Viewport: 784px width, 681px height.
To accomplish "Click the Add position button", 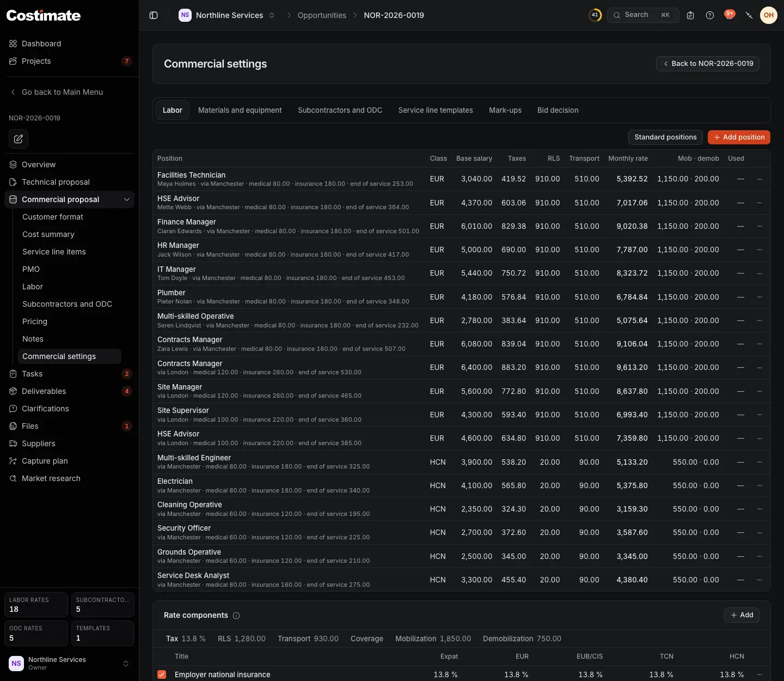I will (x=739, y=137).
